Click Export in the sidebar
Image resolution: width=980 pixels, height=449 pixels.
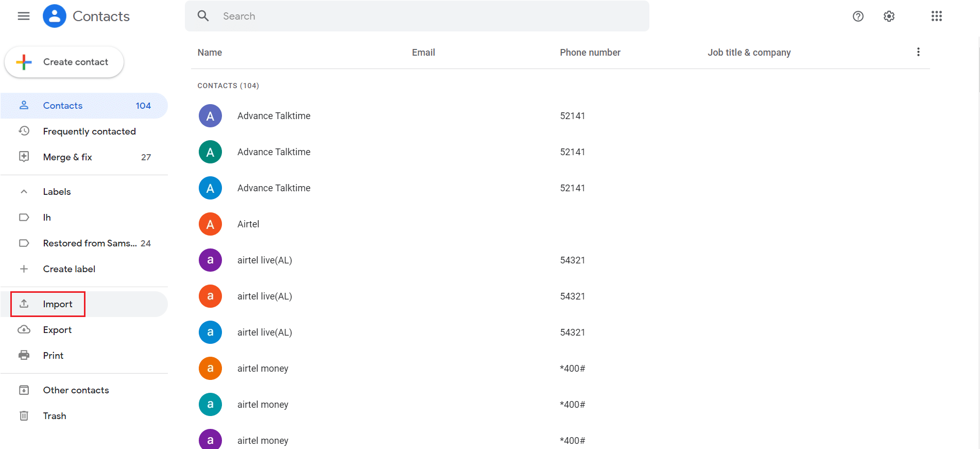point(84,330)
